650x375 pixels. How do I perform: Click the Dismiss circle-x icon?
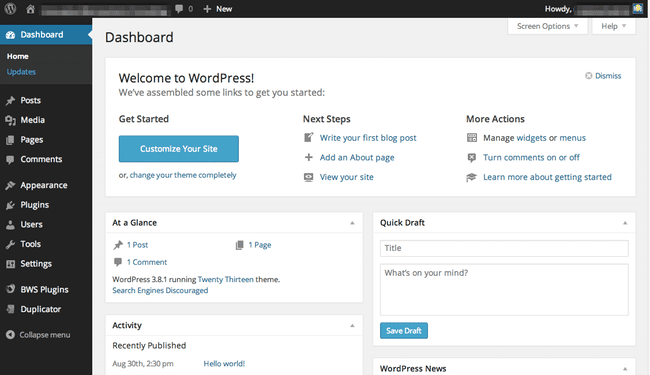pyautogui.click(x=588, y=75)
